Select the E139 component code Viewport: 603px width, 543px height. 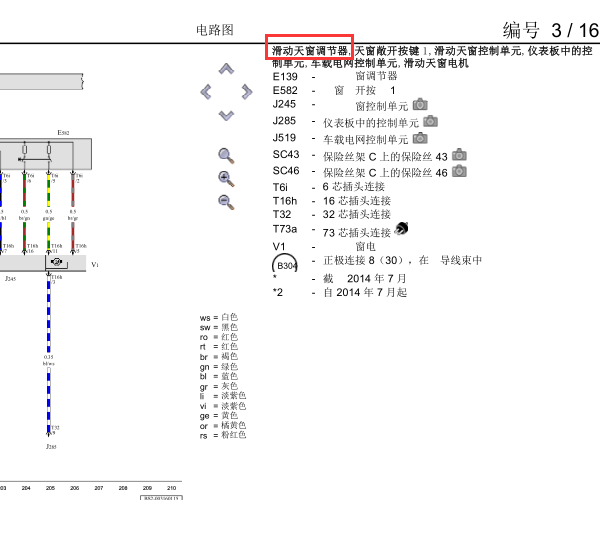point(285,77)
